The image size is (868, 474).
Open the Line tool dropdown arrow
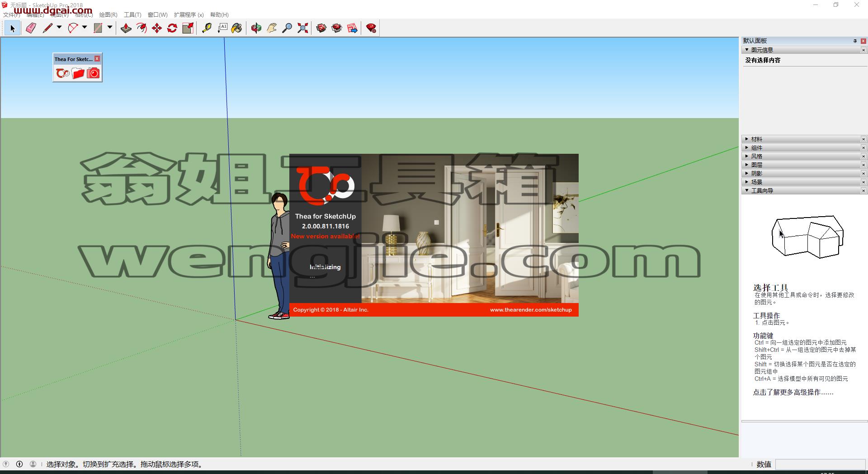tap(59, 28)
